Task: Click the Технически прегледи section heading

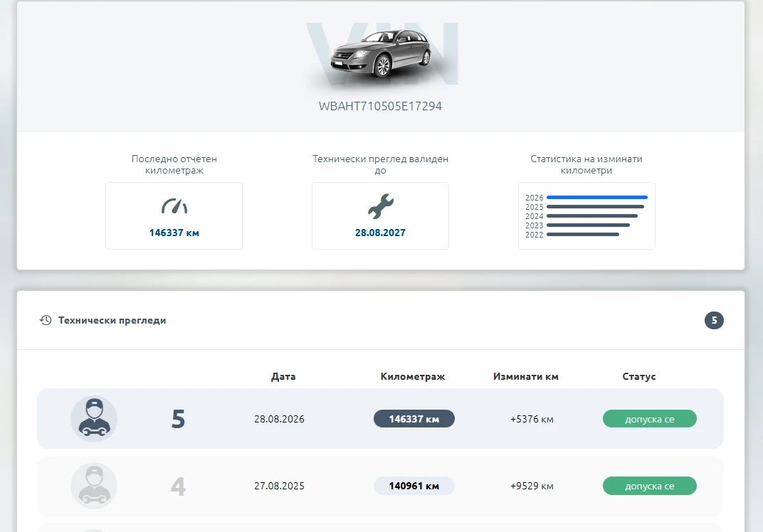Action: click(112, 320)
